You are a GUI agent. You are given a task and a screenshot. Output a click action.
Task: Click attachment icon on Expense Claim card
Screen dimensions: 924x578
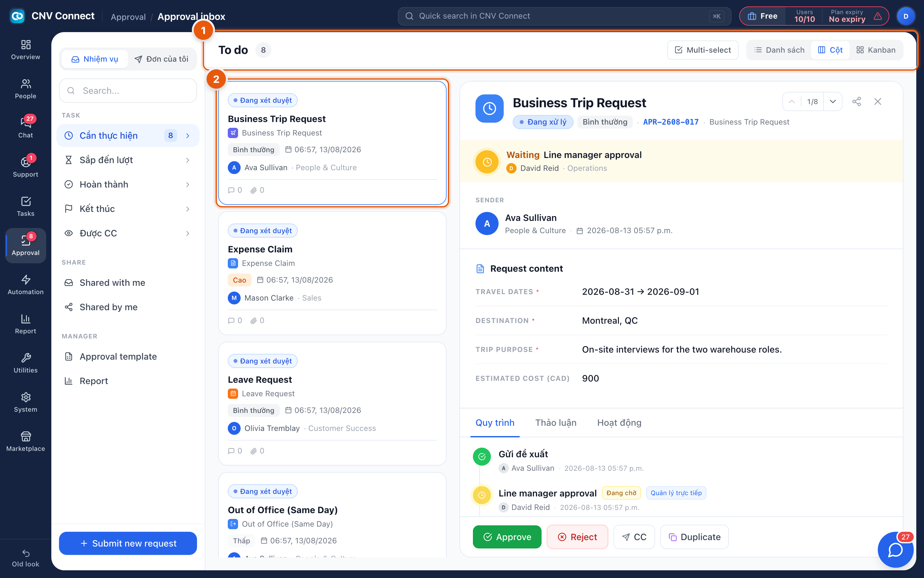pyautogui.click(x=253, y=321)
